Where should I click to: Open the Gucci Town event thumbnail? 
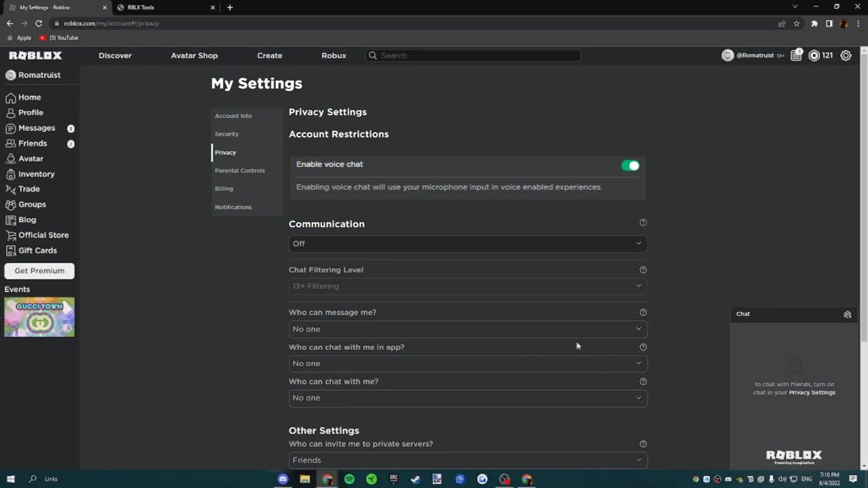pyautogui.click(x=39, y=317)
